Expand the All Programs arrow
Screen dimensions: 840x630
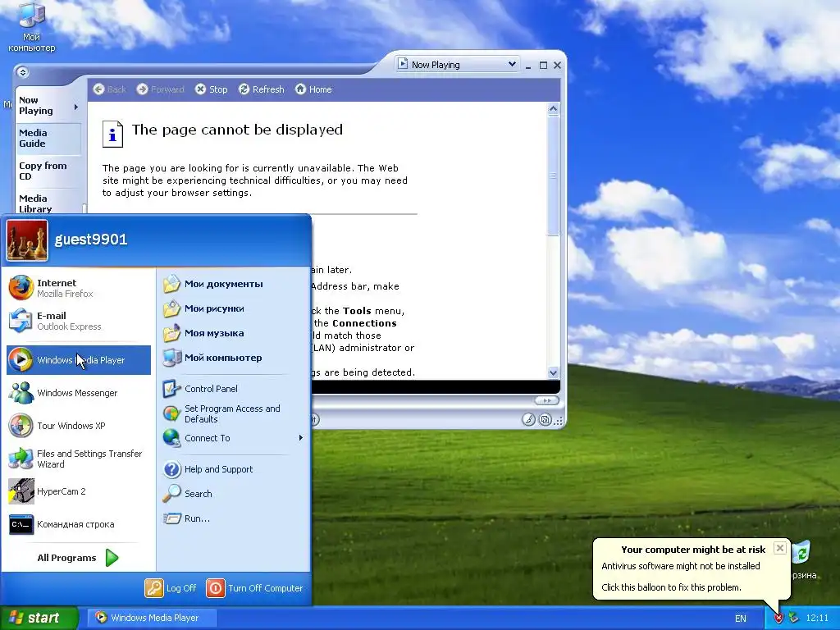click(x=112, y=558)
